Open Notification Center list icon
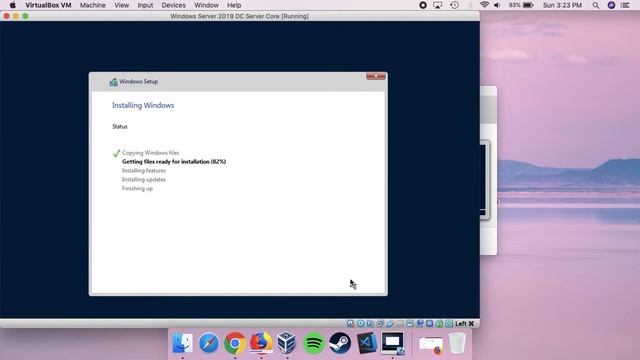640x360 pixels. 625,5
